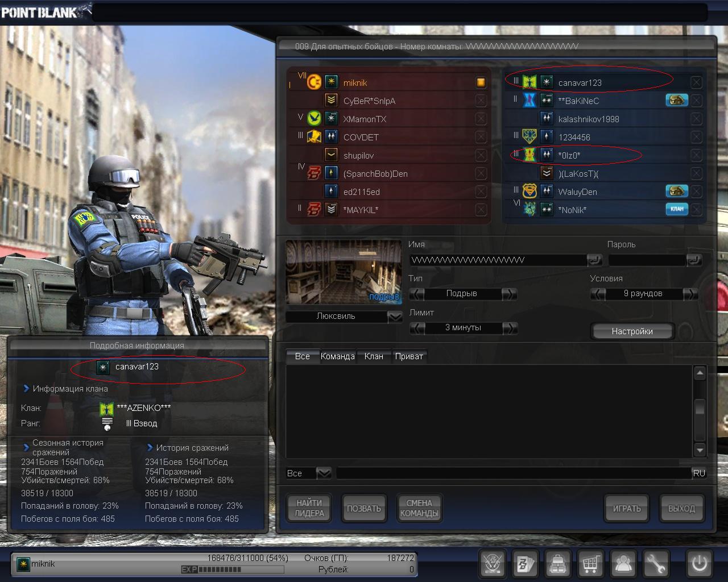Click right arrow of Подрыв type selector
This screenshot has height=582, width=728.
[x=510, y=294]
